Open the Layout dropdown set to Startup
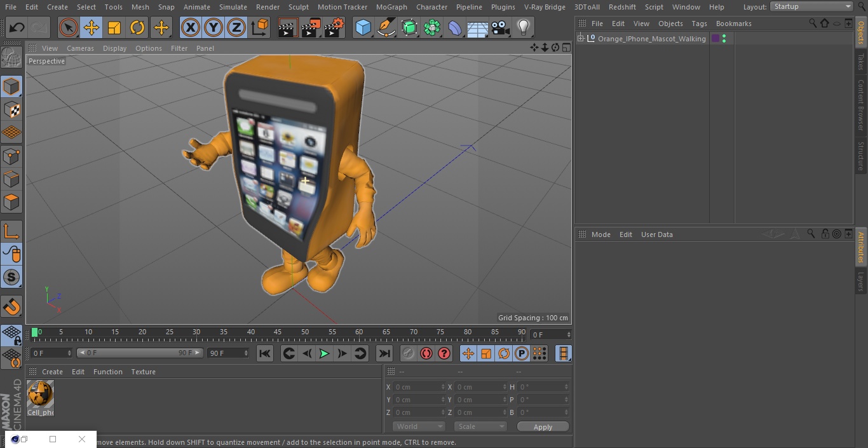Image resolution: width=868 pixels, height=448 pixels. tap(812, 6)
